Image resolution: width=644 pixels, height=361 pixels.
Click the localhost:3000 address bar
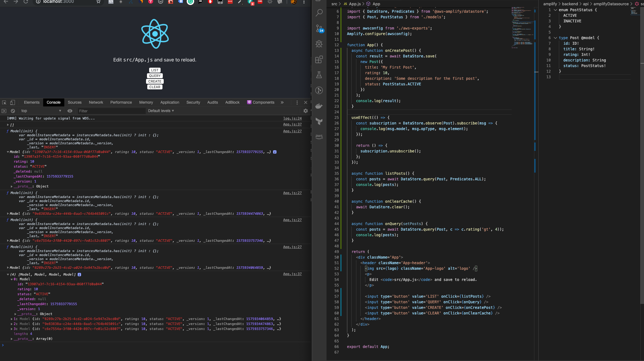tap(58, 2)
